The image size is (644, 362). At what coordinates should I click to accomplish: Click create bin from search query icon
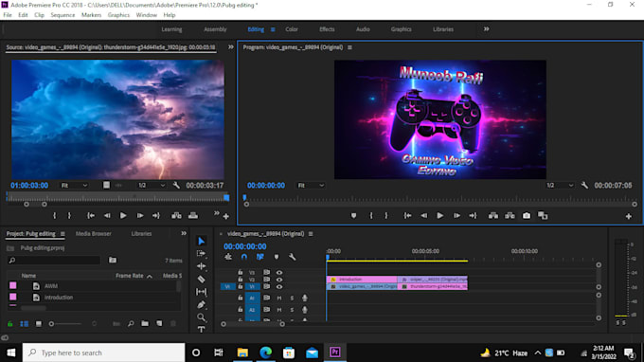113,260
